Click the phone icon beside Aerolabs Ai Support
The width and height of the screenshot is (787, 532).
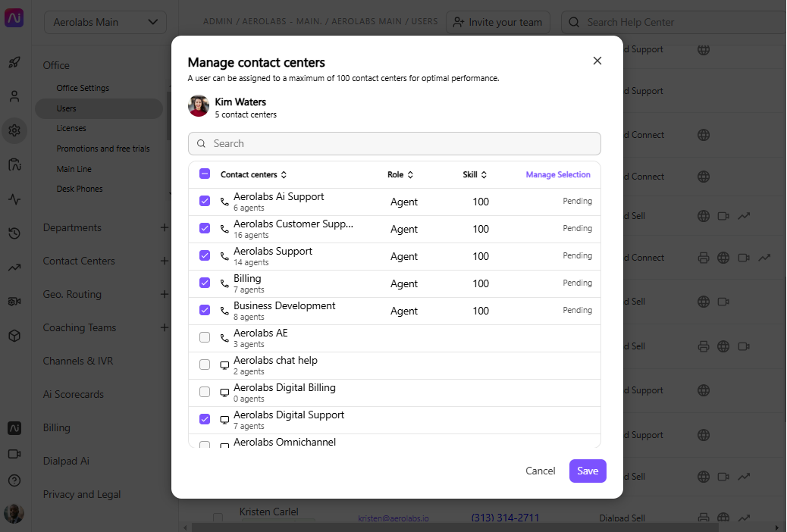pyautogui.click(x=224, y=202)
